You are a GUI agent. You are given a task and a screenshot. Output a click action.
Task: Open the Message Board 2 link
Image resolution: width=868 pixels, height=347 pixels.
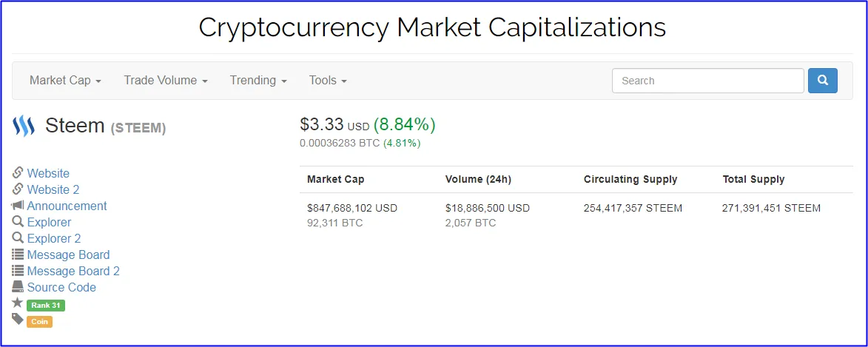(73, 272)
